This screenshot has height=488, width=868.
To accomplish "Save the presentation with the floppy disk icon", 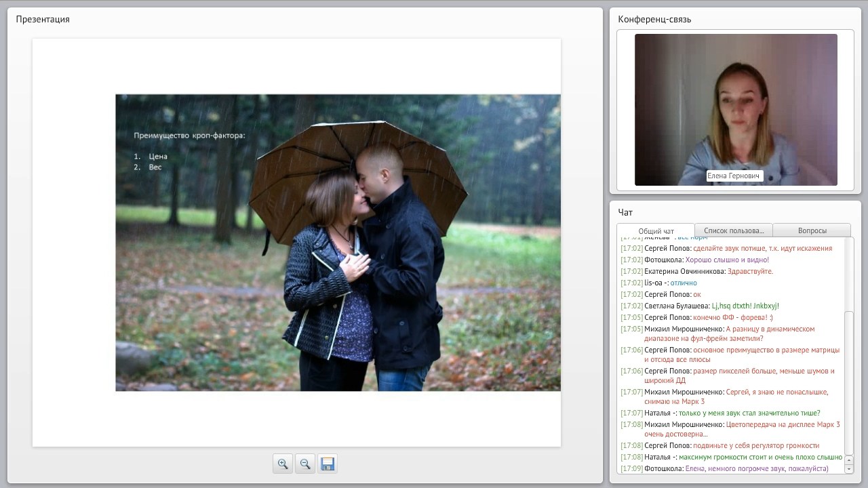I will [328, 464].
